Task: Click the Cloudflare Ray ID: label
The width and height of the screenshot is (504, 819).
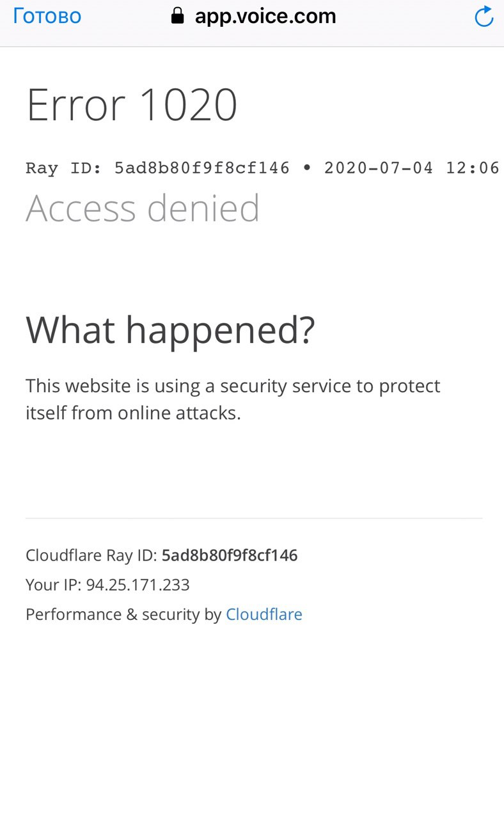Action: point(91,555)
